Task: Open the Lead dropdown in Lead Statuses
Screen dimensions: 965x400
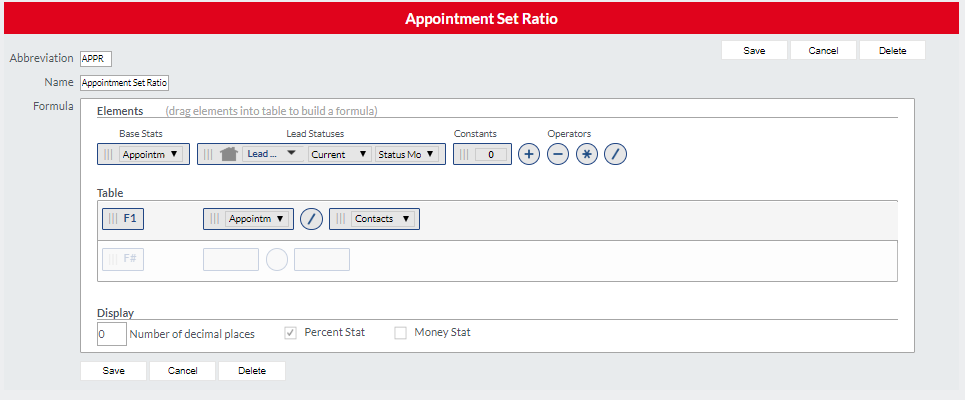Action: tap(273, 154)
